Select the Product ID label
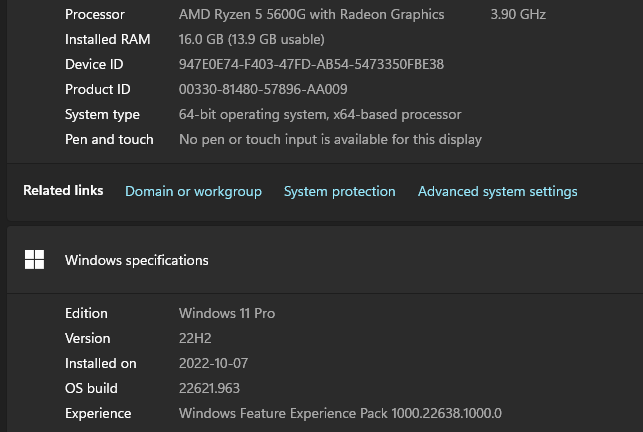Viewport: 643px width, 432px height. tap(98, 89)
